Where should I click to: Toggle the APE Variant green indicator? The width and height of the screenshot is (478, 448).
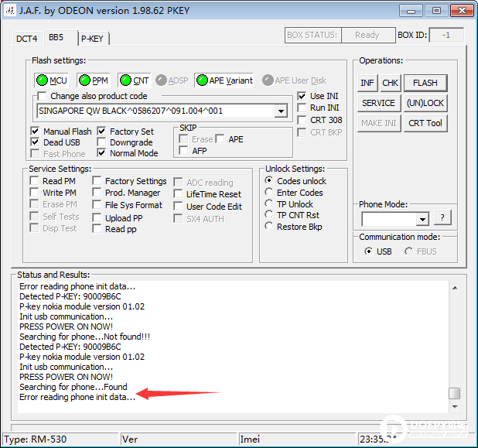coord(202,80)
